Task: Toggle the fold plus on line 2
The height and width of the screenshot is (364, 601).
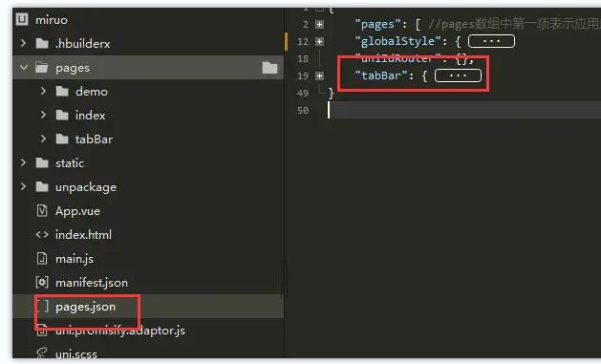Action: [x=319, y=25]
